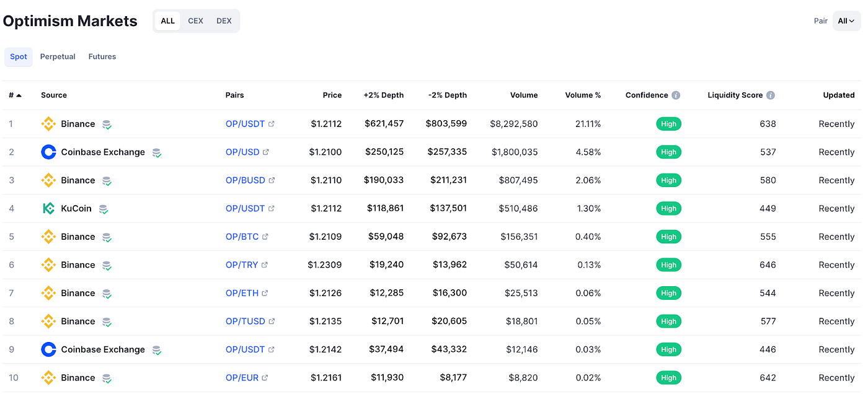Image resolution: width=868 pixels, height=394 pixels.
Task: Open the external link icon beside OP/USDT
Action: [271, 123]
